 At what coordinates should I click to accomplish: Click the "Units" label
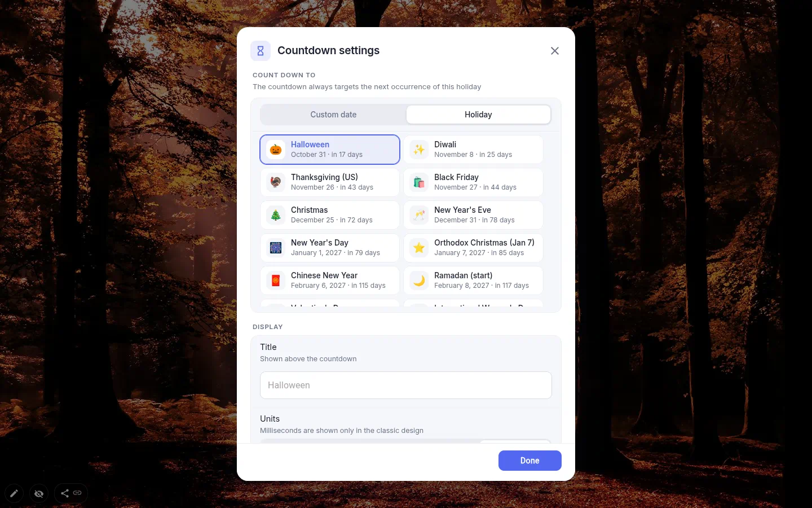tap(270, 419)
